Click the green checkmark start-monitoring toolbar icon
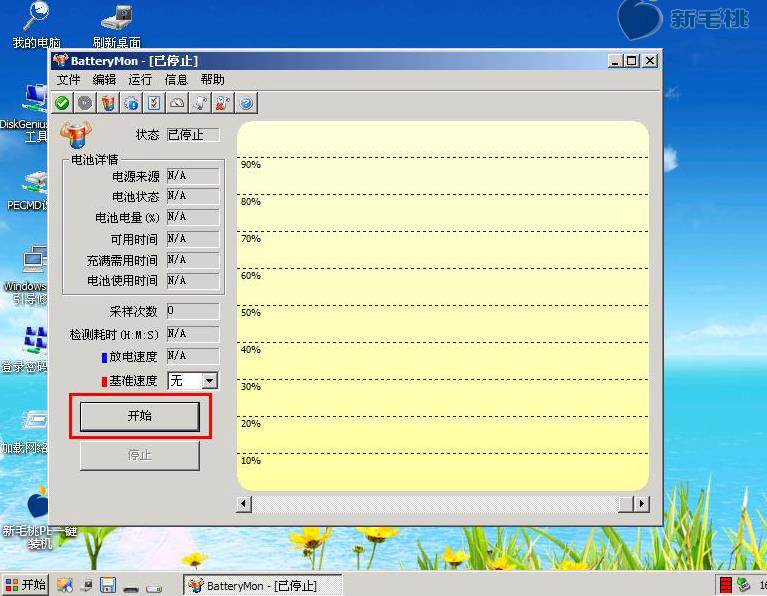 [62, 103]
